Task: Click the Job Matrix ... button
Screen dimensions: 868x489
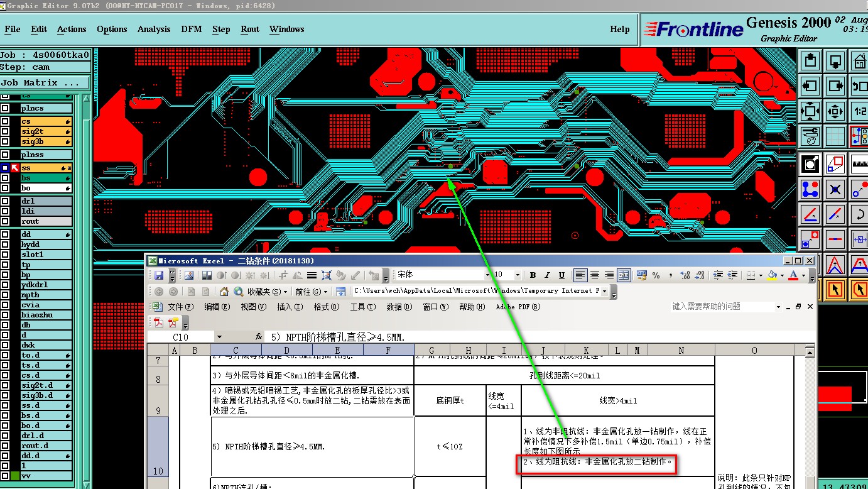Action: (x=44, y=82)
